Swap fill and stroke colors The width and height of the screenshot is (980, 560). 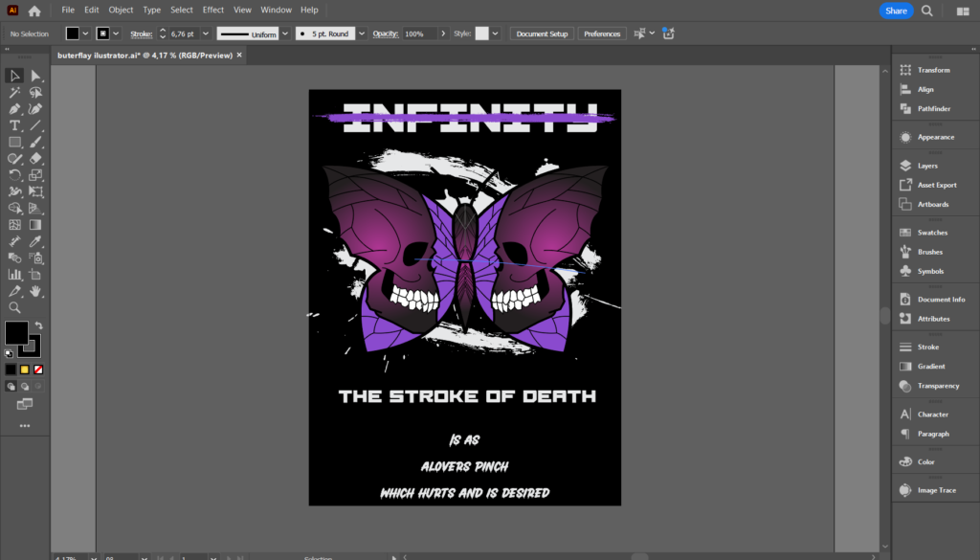[39, 325]
